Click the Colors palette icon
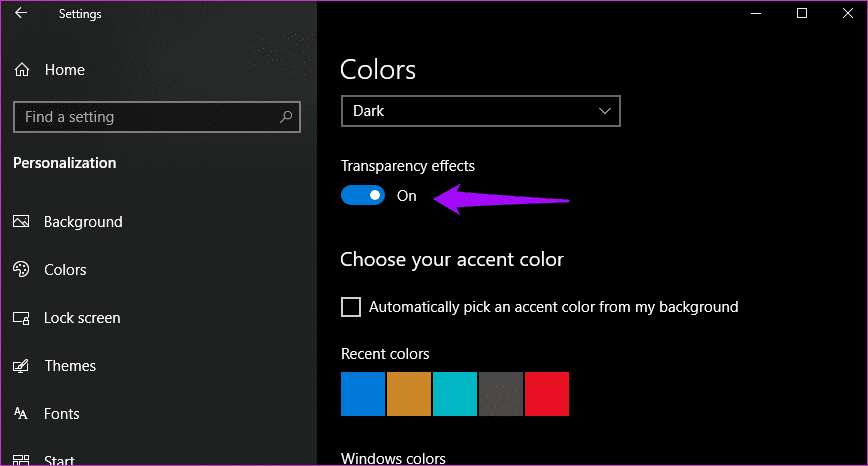This screenshot has width=868, height=466. click(21, 270)
